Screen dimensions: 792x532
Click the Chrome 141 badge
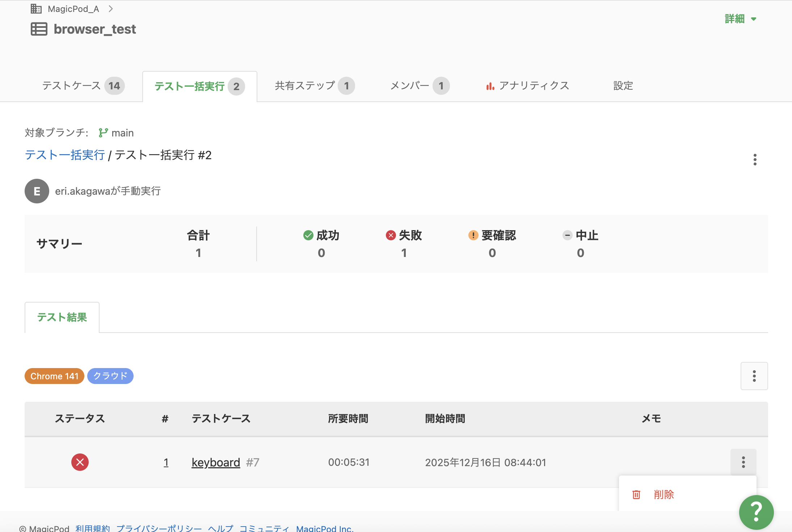[x=54, y=376]
